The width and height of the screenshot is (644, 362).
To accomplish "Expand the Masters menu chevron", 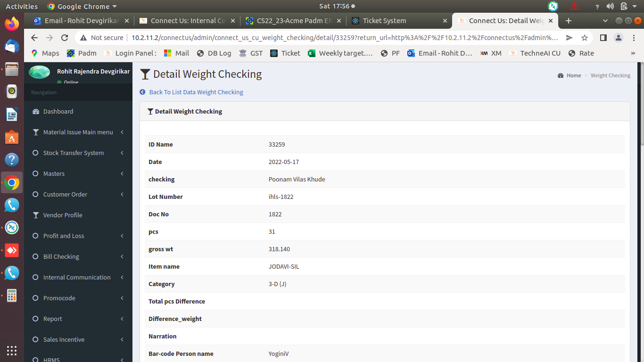I will (x=122, y=173).
